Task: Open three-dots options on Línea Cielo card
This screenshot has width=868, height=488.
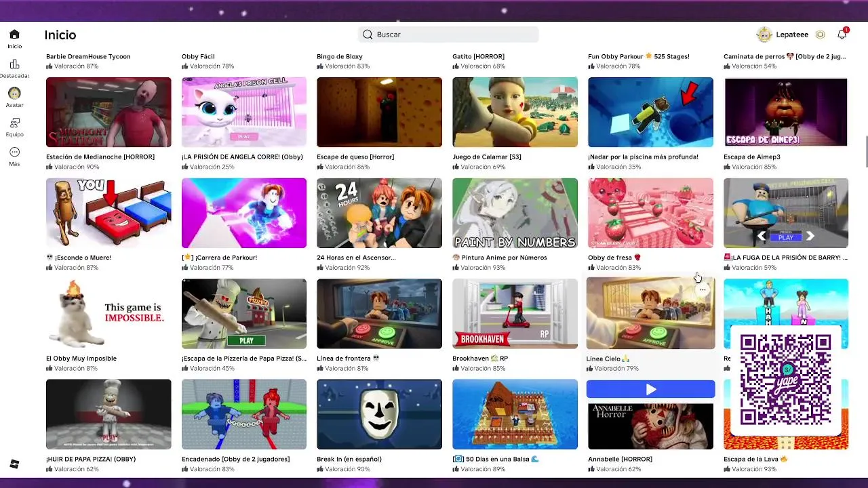Action: tap(703, 290)
